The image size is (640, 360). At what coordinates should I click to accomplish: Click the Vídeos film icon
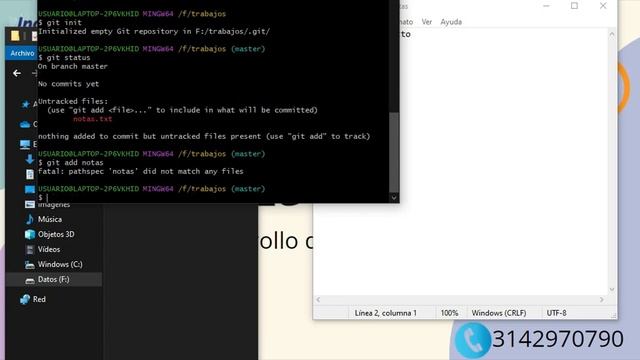coord(30,249)
